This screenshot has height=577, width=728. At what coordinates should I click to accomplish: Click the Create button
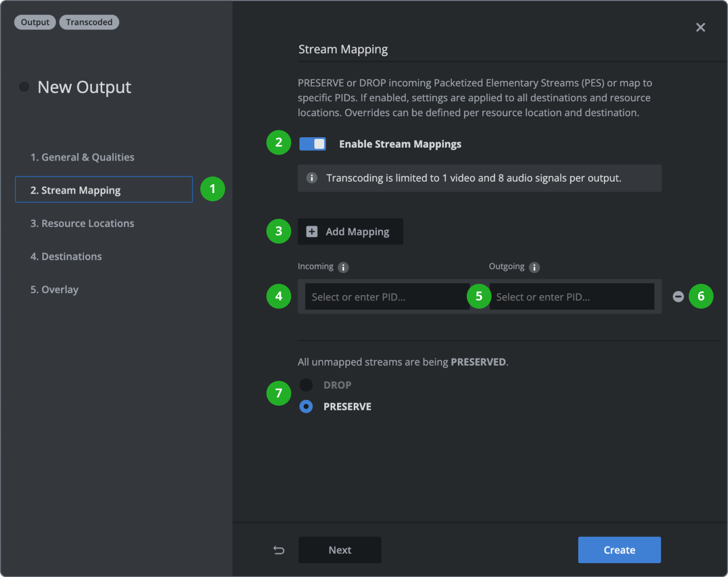(x=619, y=550)
